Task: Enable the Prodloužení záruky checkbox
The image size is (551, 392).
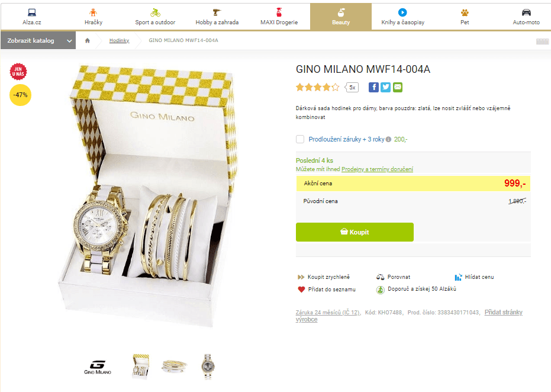Action: pyautogui.click(x=300, y=139)
